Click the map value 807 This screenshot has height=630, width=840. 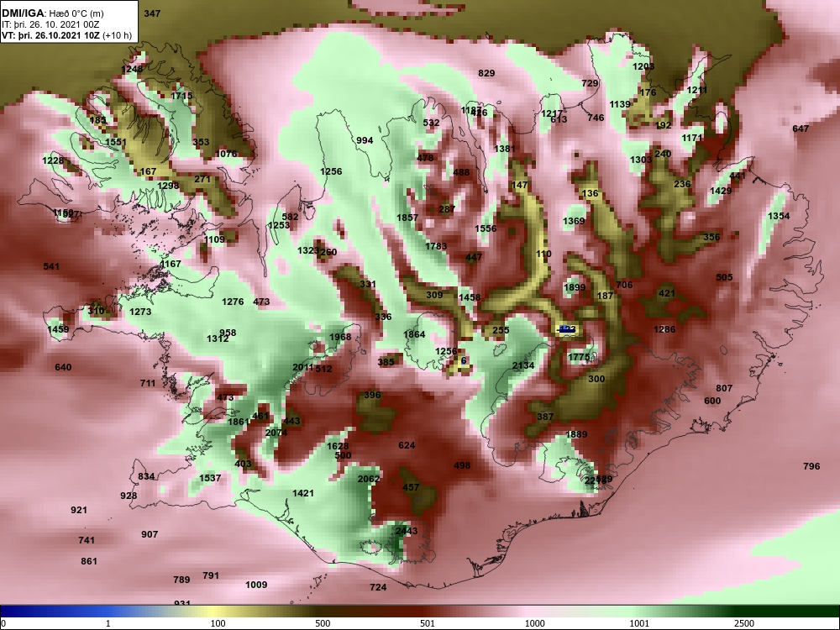coord(724,388)
